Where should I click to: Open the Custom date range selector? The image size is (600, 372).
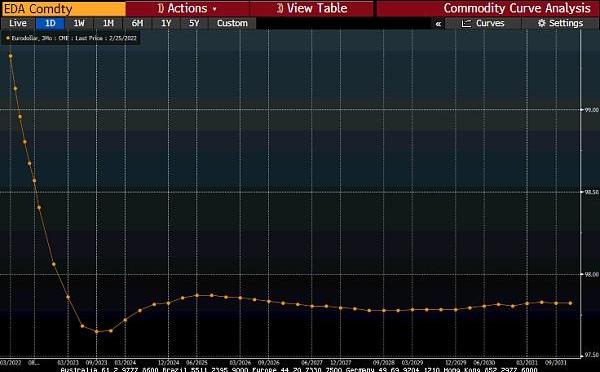(232, 23)
